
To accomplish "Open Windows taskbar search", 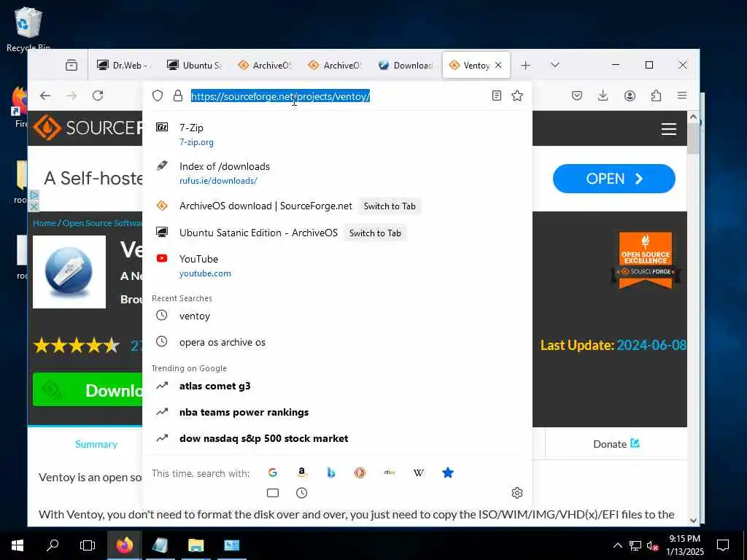I will pyautogui.click(x=53, y=545).
